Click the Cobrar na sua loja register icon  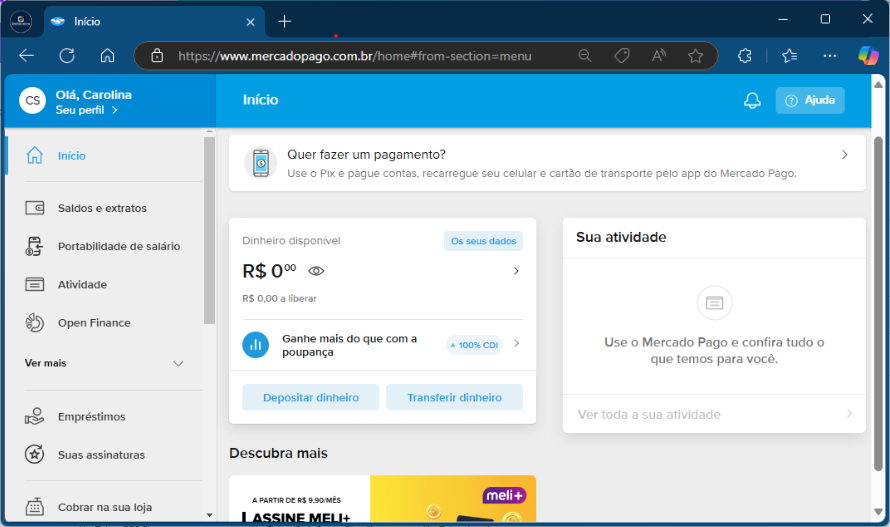click(35, 507)
